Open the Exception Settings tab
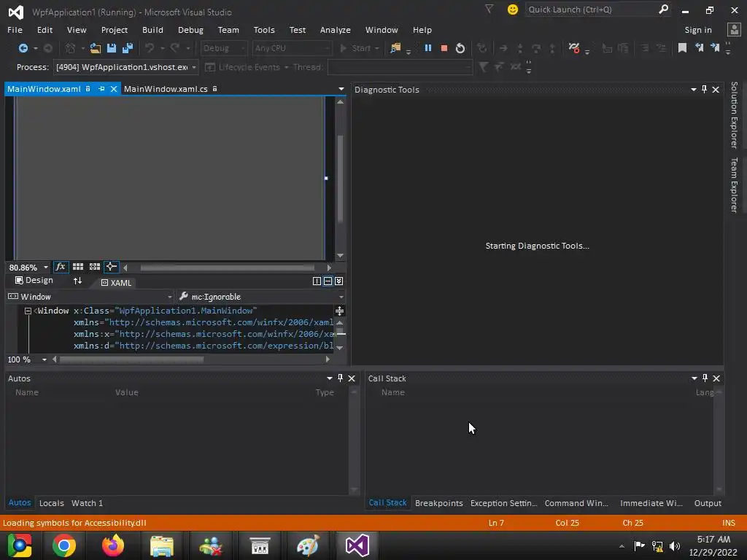This screenshot has height=560, width=747. [x=503, y=503]
